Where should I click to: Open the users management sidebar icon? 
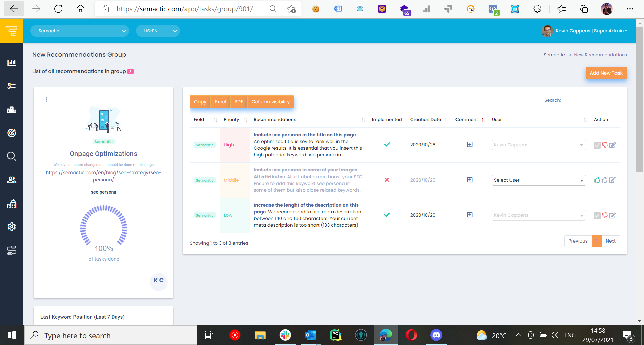(x=12, y=180)
